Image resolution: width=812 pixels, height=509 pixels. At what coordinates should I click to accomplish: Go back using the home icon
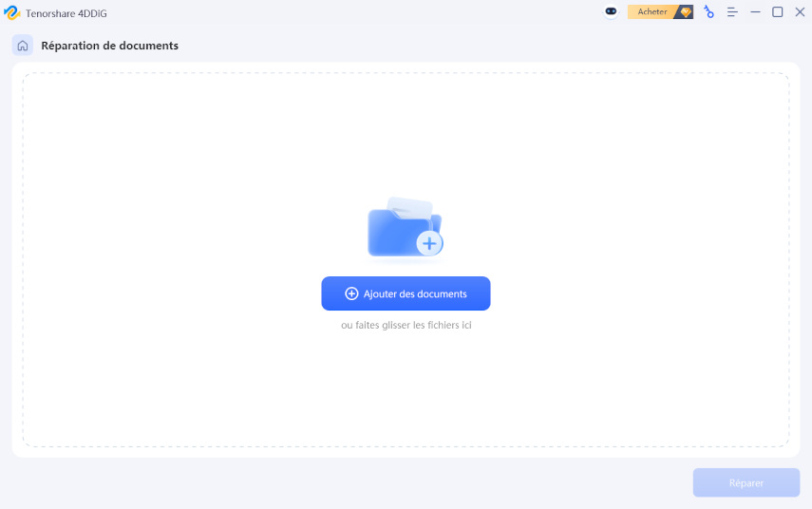coord(22,46)
